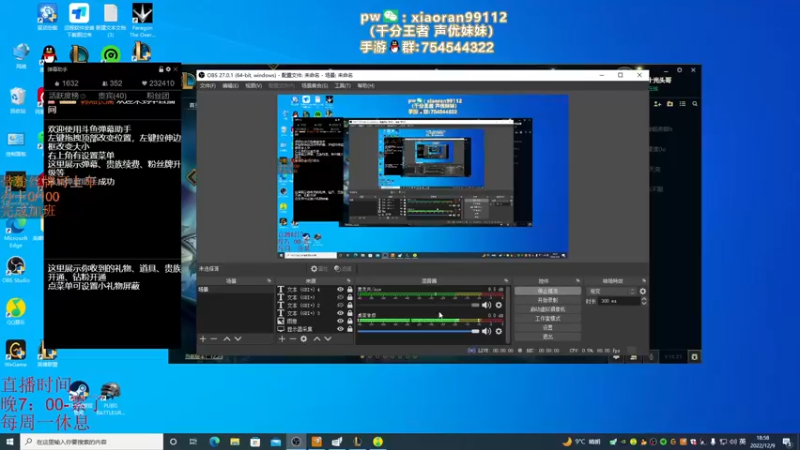Pop out the 场景 dock panel
The width and height of the screenshot is (800, 450).
[x=269, y=281]
